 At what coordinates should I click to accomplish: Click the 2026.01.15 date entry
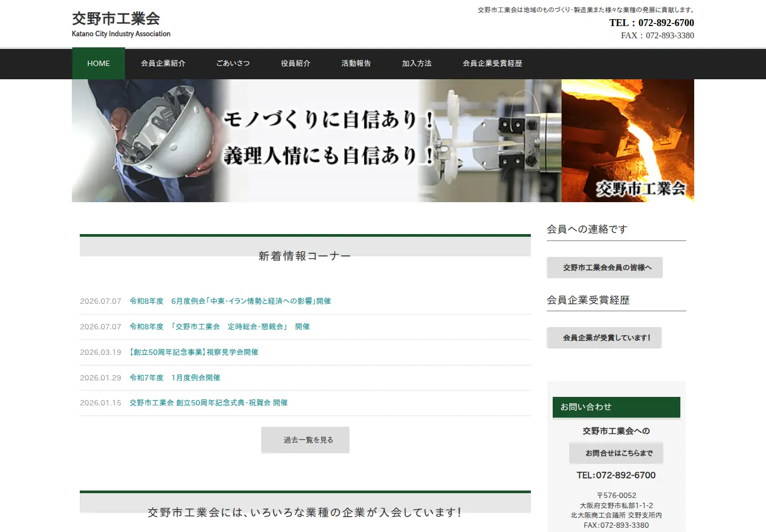101,403
